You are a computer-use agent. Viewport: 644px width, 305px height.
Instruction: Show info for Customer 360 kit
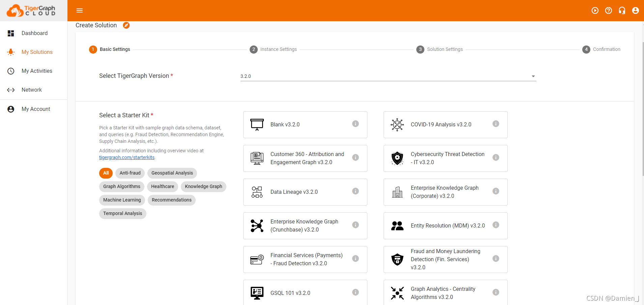point(356,157)
